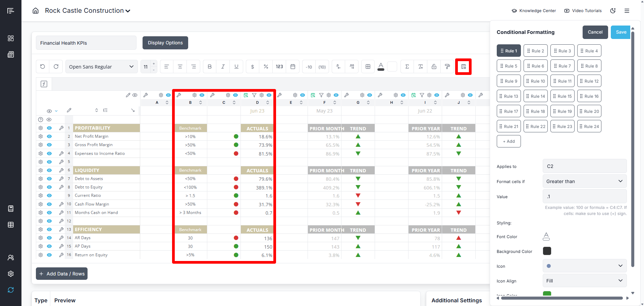Image resolution: width=644 pixels, height=306 pixels.
Task: Toggle bold text formatting
Action: pos(210,67)
